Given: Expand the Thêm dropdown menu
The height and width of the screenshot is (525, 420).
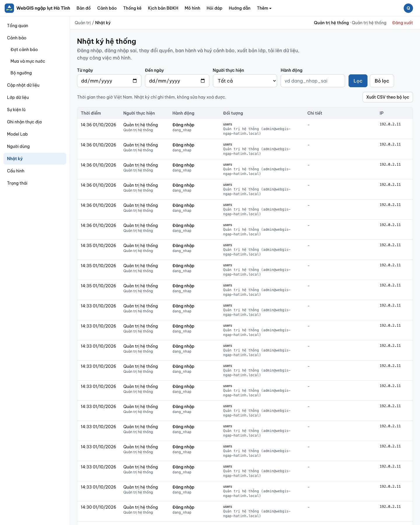Looking at the screenshot, I should (264, 8).
